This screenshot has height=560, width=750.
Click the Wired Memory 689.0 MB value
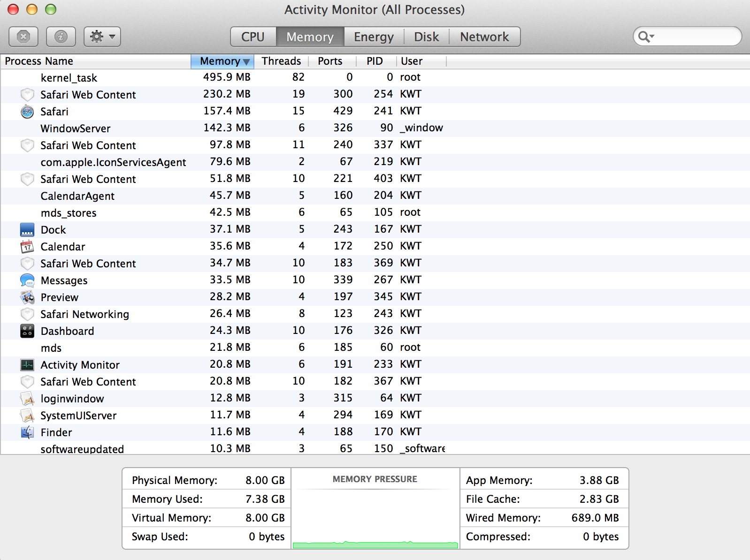595,518
